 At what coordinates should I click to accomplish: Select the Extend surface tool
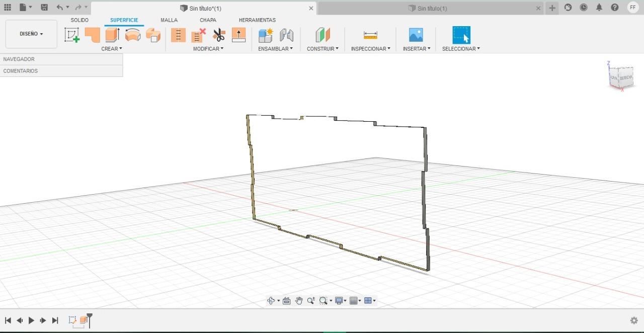pos(238,35)
